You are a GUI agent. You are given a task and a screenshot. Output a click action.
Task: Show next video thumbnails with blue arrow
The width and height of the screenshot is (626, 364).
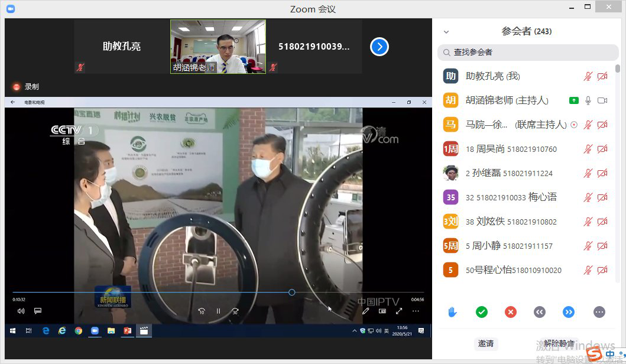(x=380, y=47)
